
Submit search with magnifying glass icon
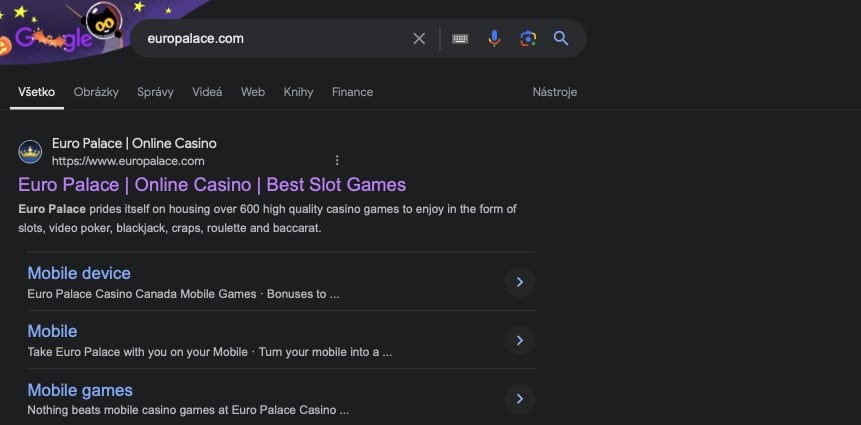561,38
